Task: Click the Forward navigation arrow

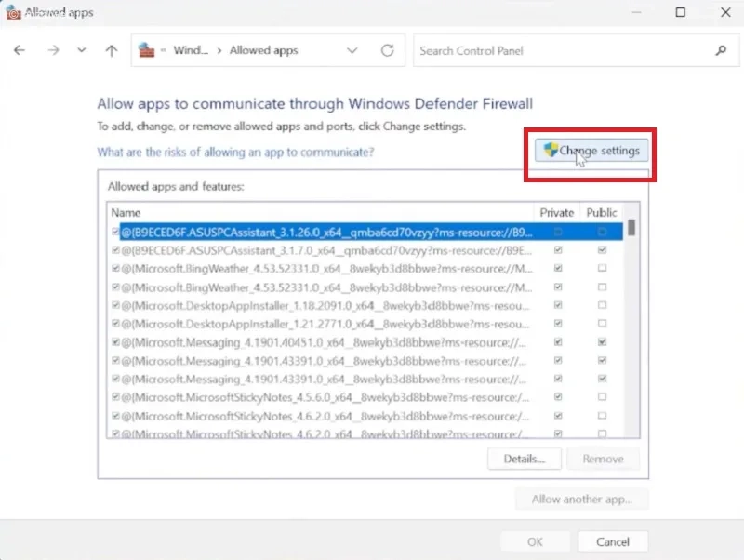Action: tap(53, 50)
